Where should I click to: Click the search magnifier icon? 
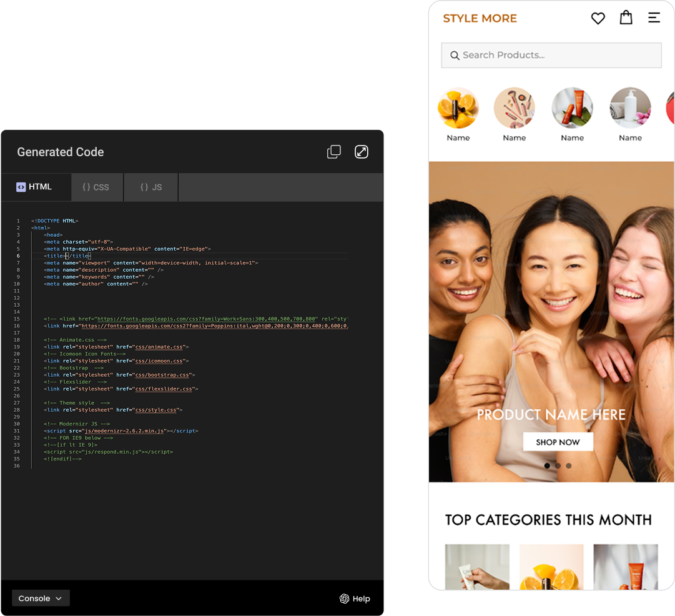point(455,56)
